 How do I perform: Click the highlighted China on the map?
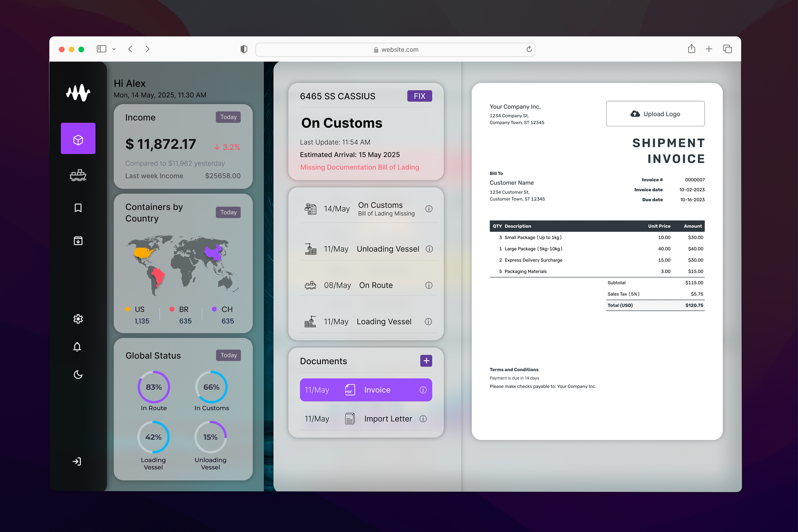pyautogui.click(x=213, y=253)
